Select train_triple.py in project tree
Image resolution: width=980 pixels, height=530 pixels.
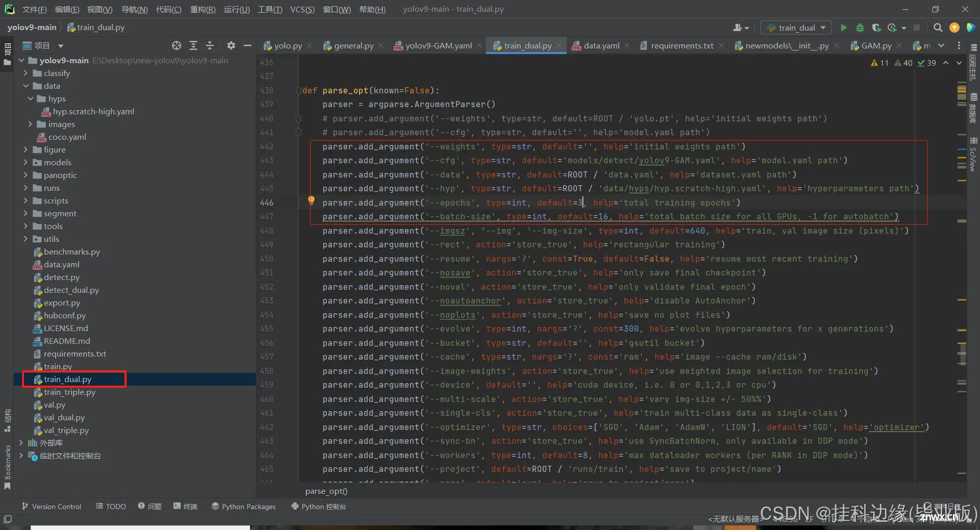69,392
